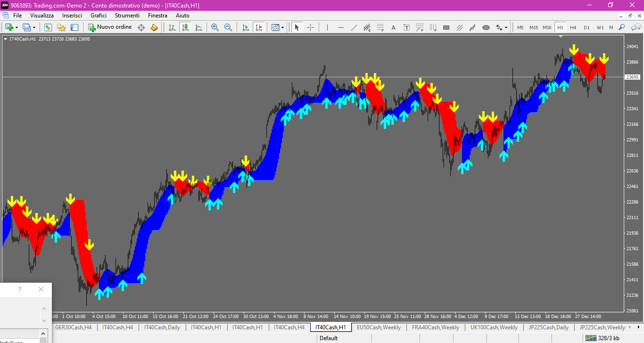Zoom in on the chart
644x343 pixels.
coord(215,27)
